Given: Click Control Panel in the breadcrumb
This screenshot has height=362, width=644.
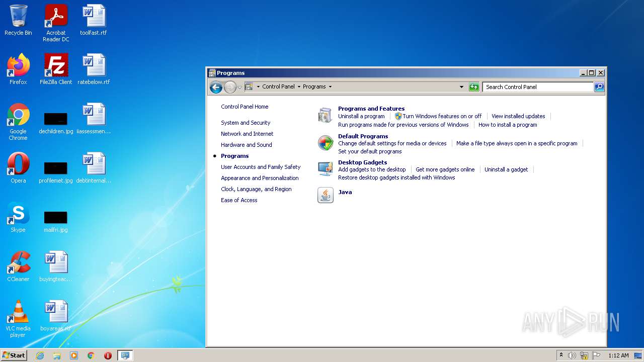Looking at the screenshot, I should [x=278, y=86].
